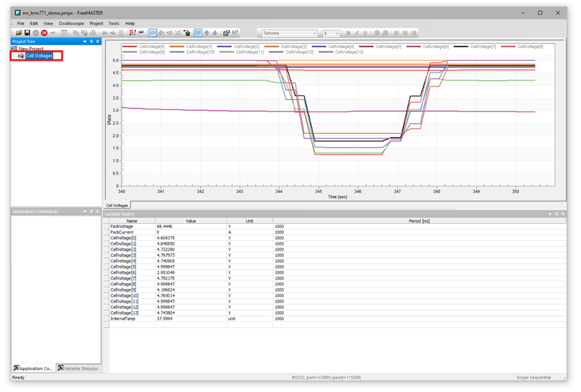The width and height of the screenshot is (581, 392).
Task: Open the Variable Watch panel dropdown arrow
Action: point(550,214)
